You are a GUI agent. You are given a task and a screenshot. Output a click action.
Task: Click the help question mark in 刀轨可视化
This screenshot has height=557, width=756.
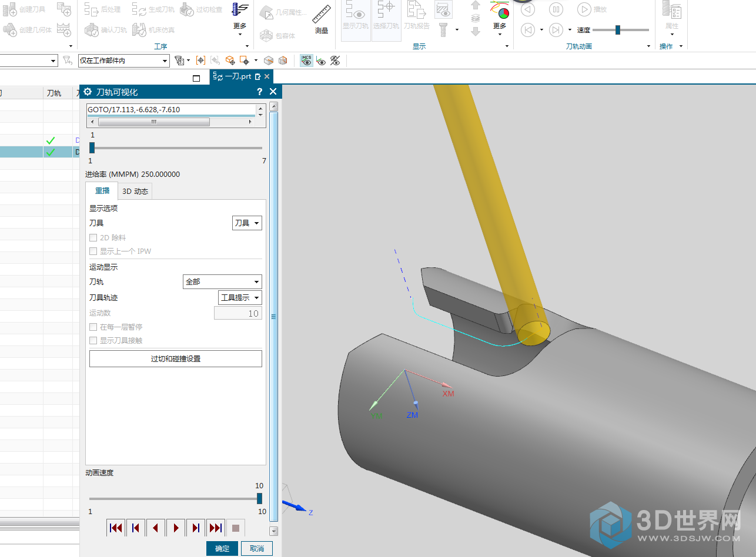[x=259, y=92]
